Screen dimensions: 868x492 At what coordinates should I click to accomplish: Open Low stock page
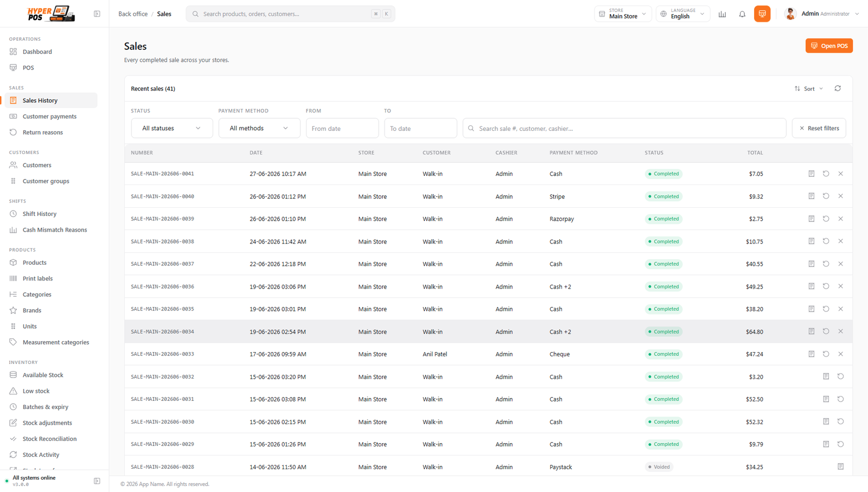(x=51, y=391)
